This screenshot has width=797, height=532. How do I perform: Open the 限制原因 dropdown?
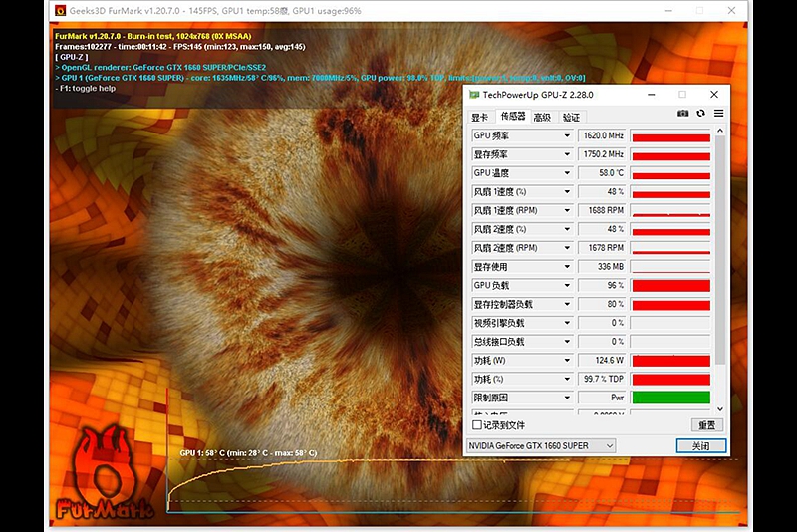(x=567, y=398)
